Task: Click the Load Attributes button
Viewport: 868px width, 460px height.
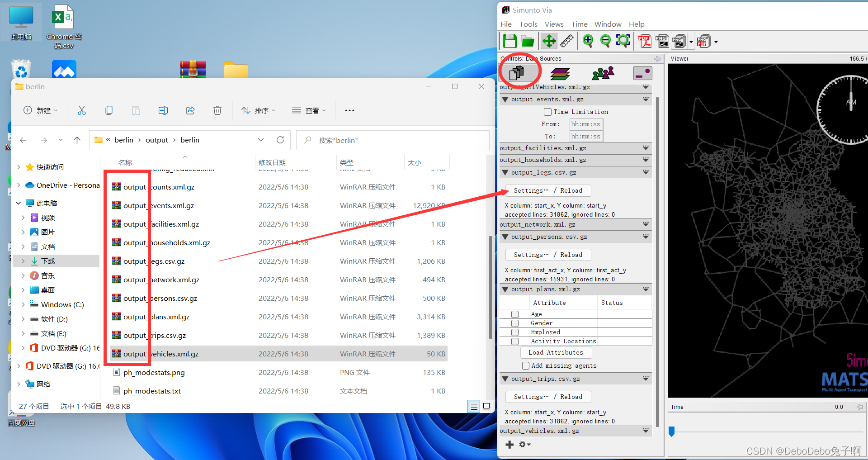Action: [556, 352]
